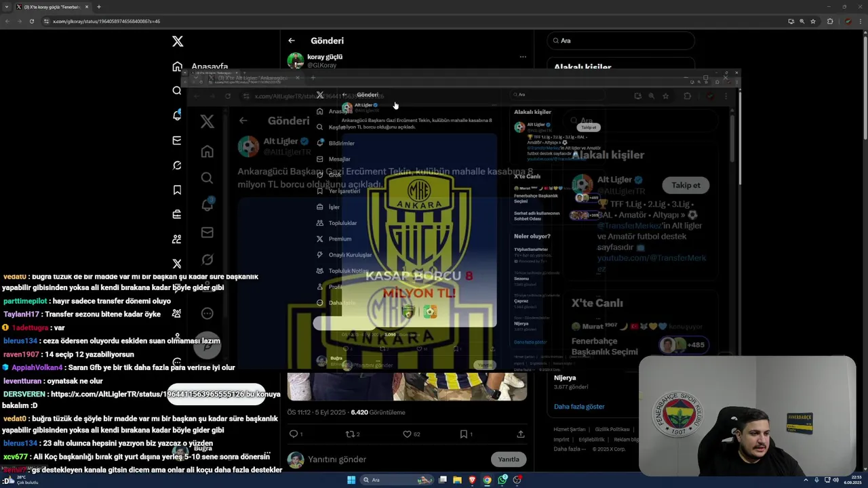The width and height of the screenshot is (868, 488).
Task: Bookmark this page with the star icon
Action: tap(813, 21)
